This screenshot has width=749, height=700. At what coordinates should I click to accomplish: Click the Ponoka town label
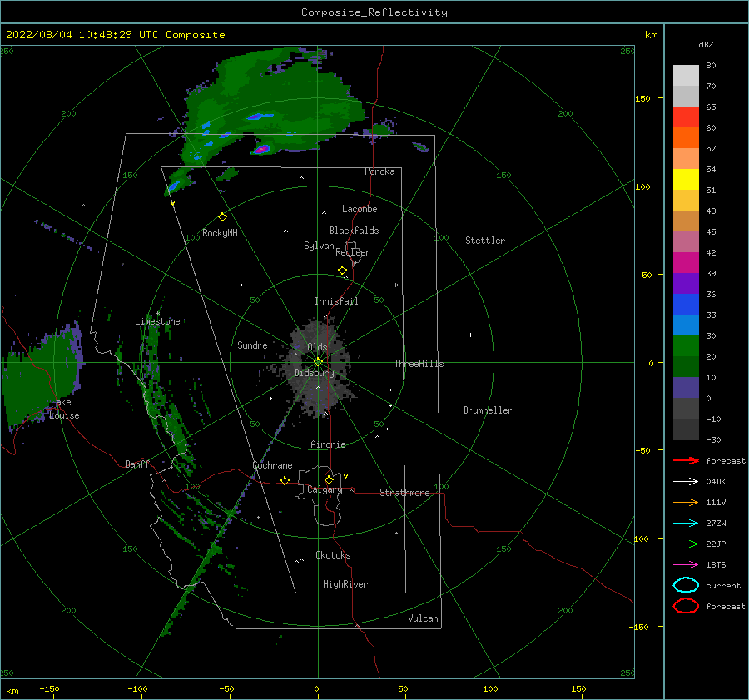pyautogui.click(x=379, y=171)
